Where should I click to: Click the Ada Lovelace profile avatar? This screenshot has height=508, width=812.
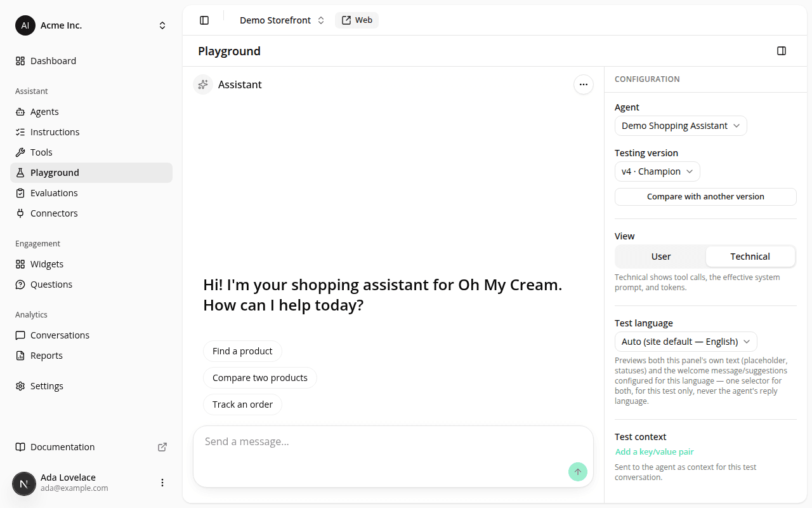click(x=24, y=483)
